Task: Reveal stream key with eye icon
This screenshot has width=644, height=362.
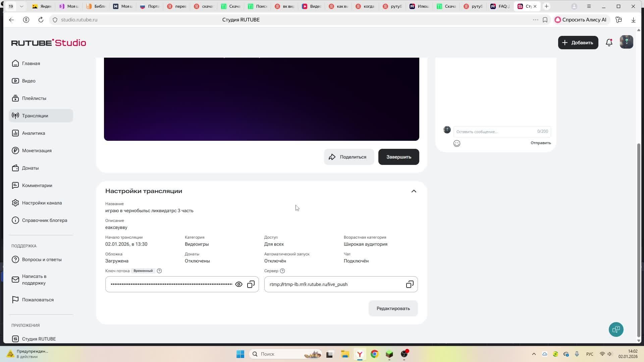Action: click(x=238, y=284)
